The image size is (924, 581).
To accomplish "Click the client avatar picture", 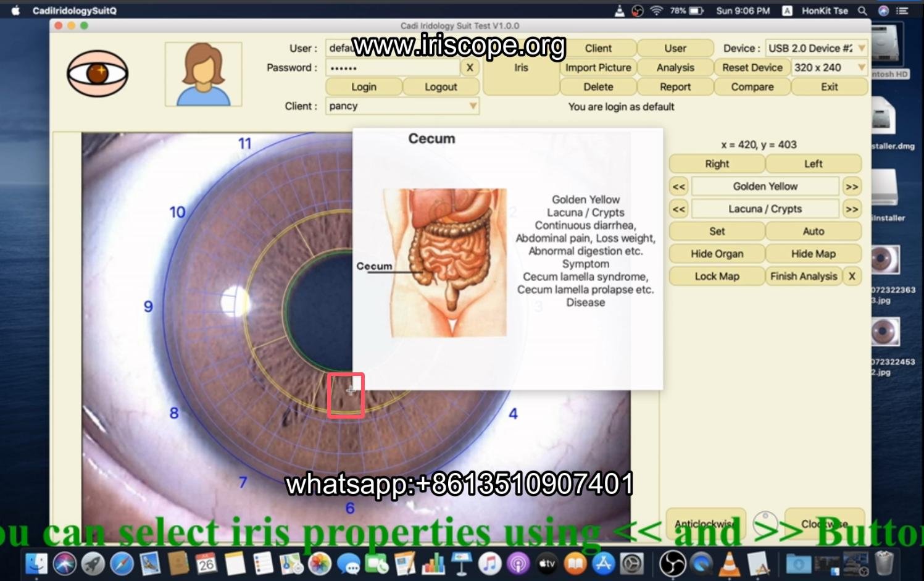I will (x=204, y=74).
